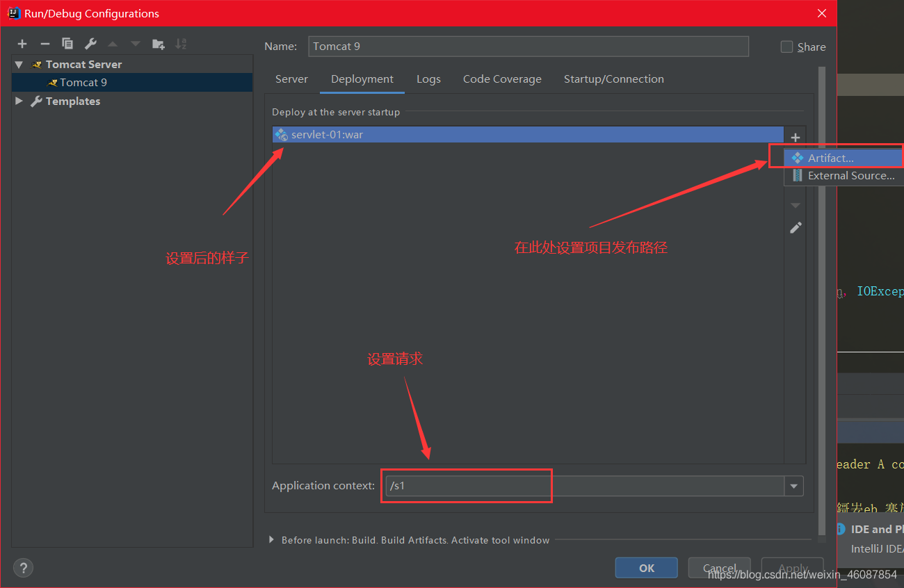Click the Apply button
Image resolution: width=904 pixels, height=588 pixels.
click(793, 568)
